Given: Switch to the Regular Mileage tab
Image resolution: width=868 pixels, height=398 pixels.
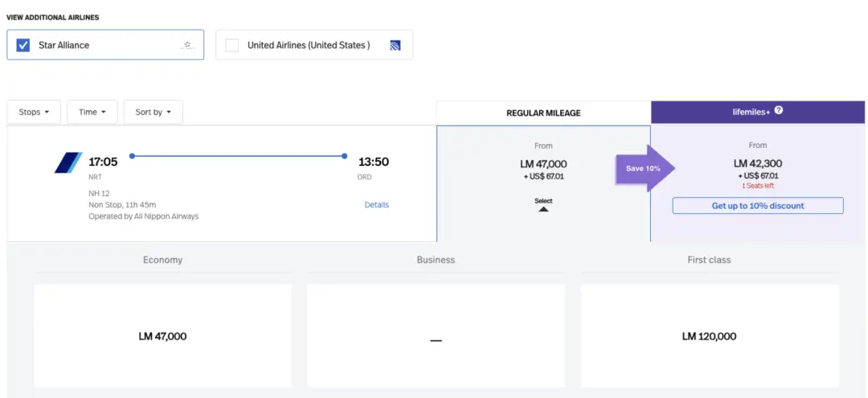Looking at the screenshot, I should click(x=543, y=113).
